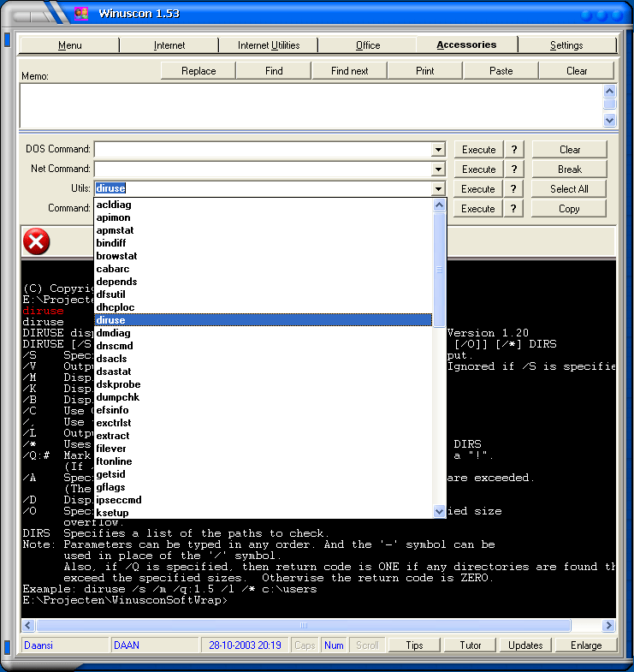The width and height of the screenshot is (634, 672).
Task: Click the Replace button
Action: pos(198,71)
